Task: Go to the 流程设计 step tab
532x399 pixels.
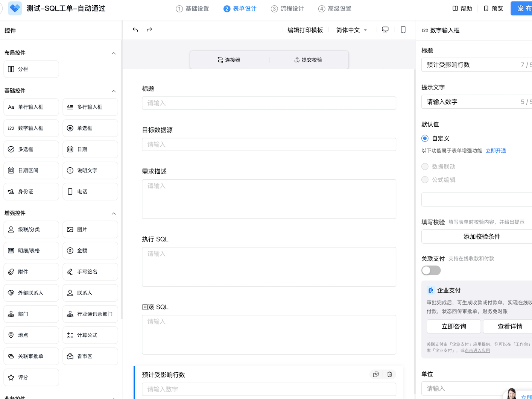Action: click(x=287, y=9)
